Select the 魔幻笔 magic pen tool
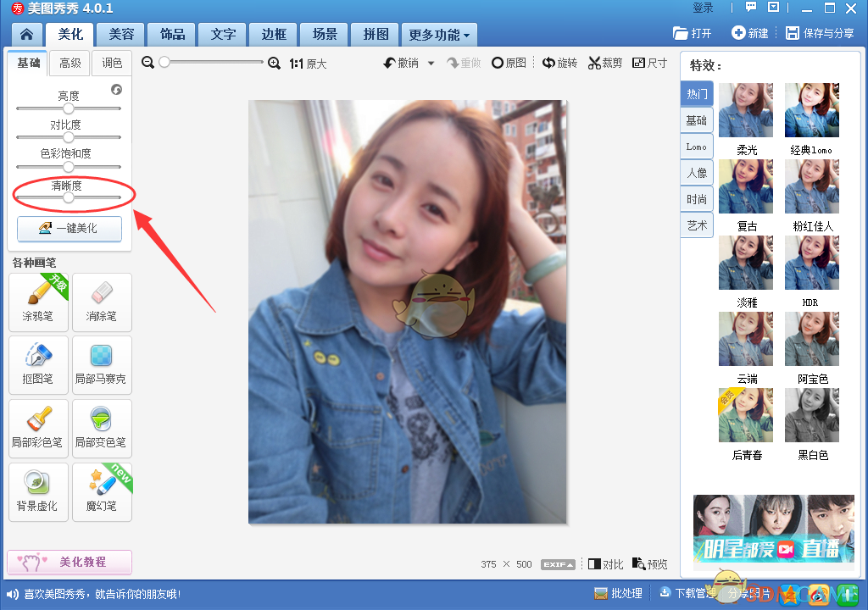 tap(101, 491)
